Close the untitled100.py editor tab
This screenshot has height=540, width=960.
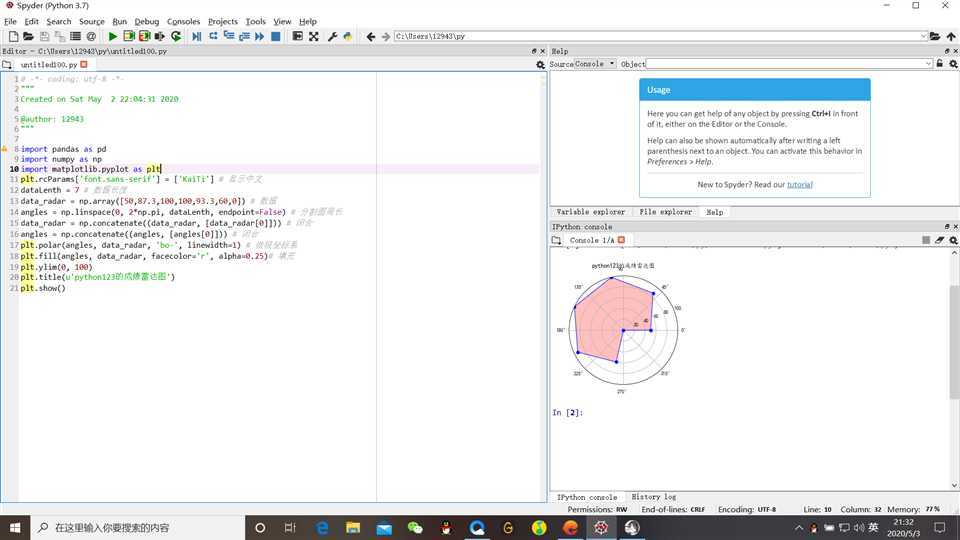coord(84,64)
